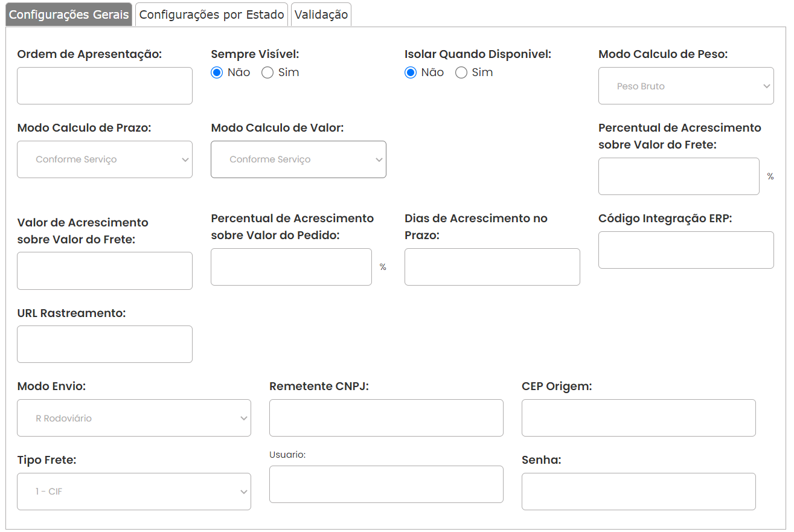The height and width of the screenshot is (532, 794).
Task: Click Valor de Acrescimento sobre Valor do Frete field
Action: tap(104, 271)
